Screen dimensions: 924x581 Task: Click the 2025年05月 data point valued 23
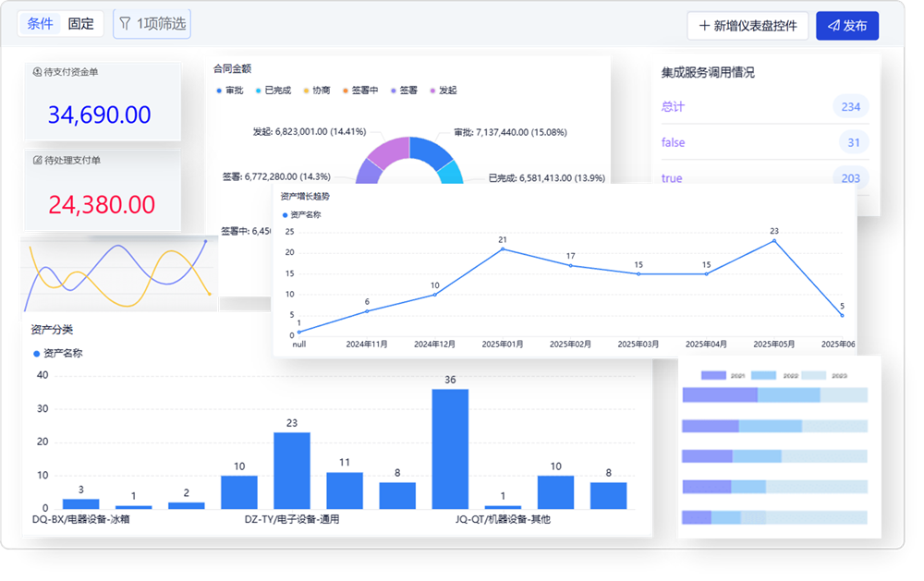click(774, 240)
